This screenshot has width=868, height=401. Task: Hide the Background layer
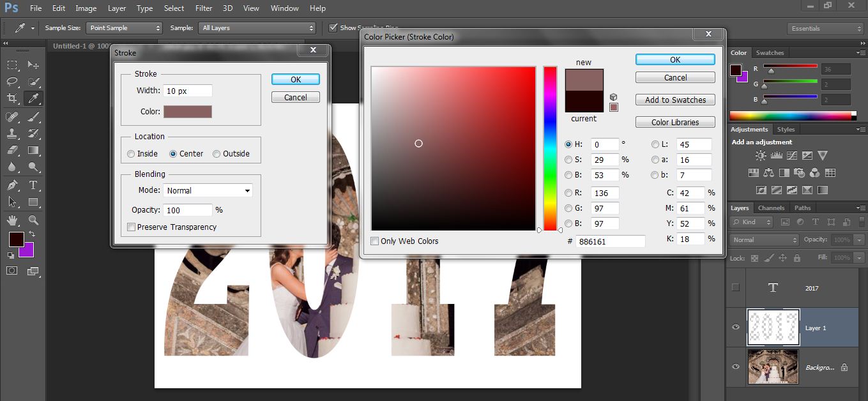pyautogui.click(x=735, y=367)
